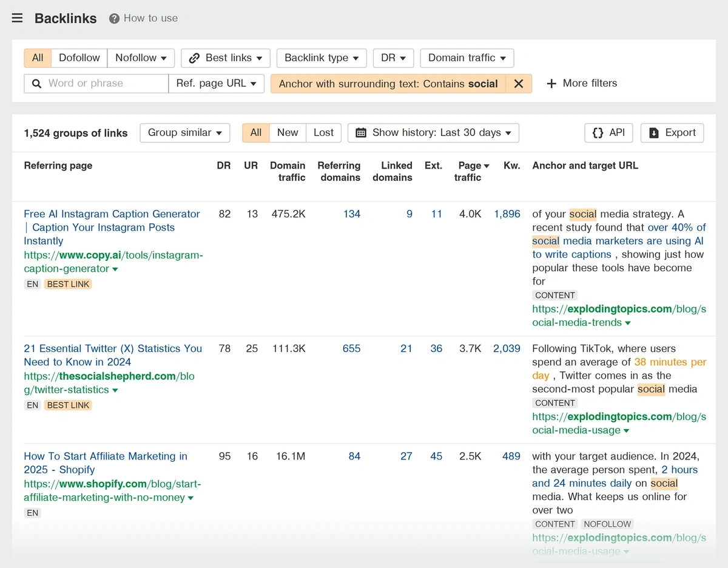Open the hamburger navigation menu
The width and height of the screenshot is (728, 568).
[17, 18]
